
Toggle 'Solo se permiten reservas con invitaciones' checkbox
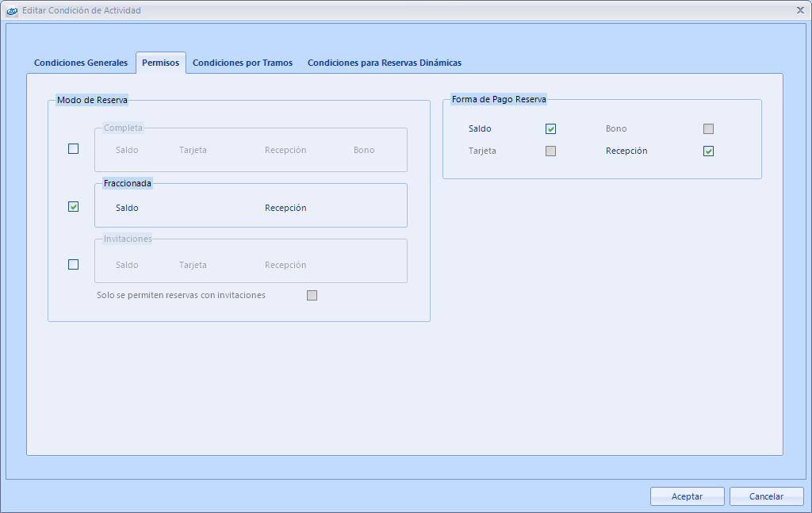312,296
